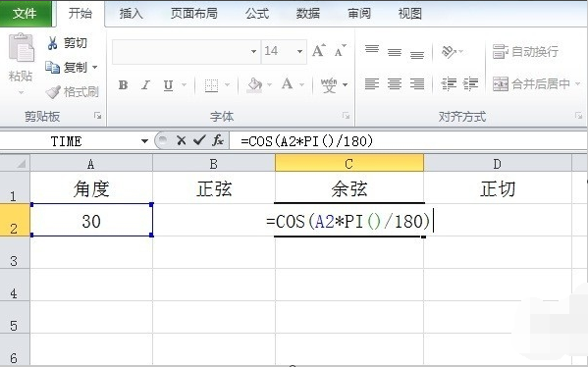Screen dimensions: 588x367
Task: Increase font size with large A
Action: [318, 51]
